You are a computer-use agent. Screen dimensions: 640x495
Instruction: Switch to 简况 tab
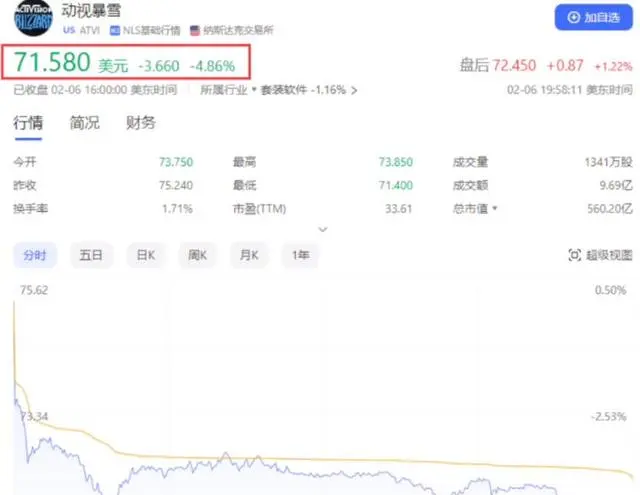84,123
